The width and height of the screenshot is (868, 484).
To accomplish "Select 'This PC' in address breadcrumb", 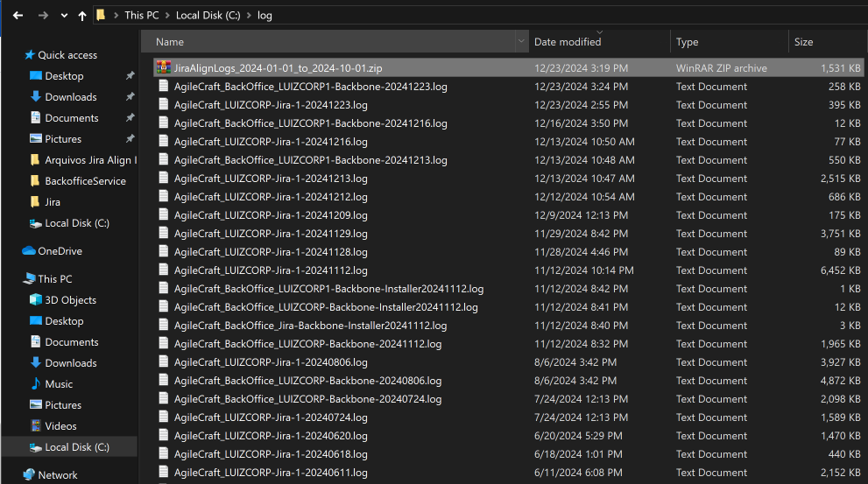I will click(142, 16).
